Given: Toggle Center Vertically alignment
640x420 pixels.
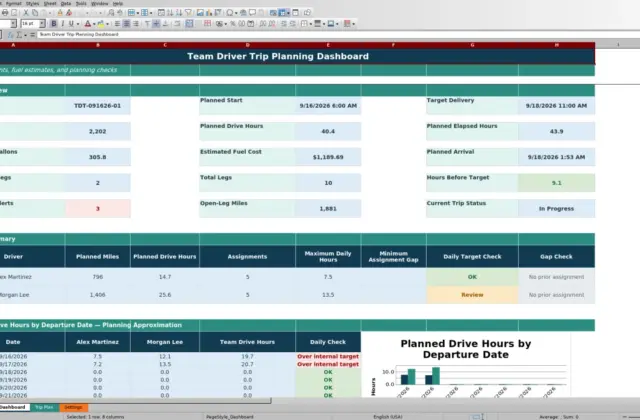Looking at the screenshot, I should pos(156,24).
